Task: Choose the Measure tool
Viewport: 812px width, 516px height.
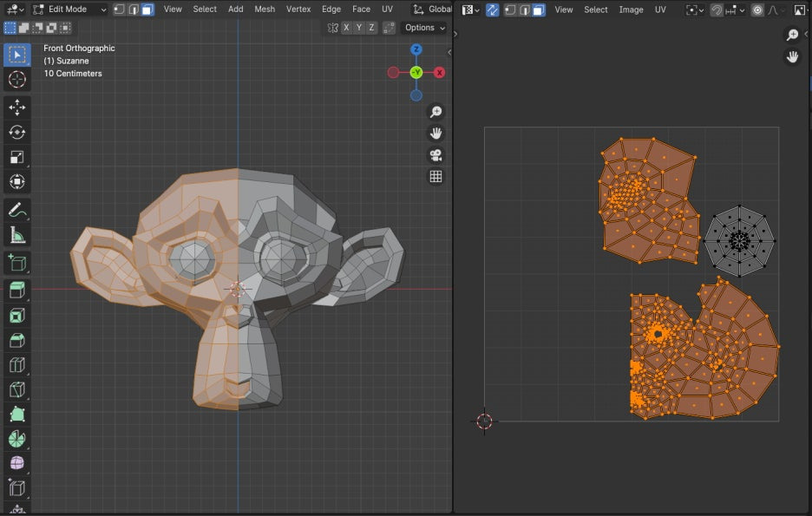Action: tap(17, 235)
